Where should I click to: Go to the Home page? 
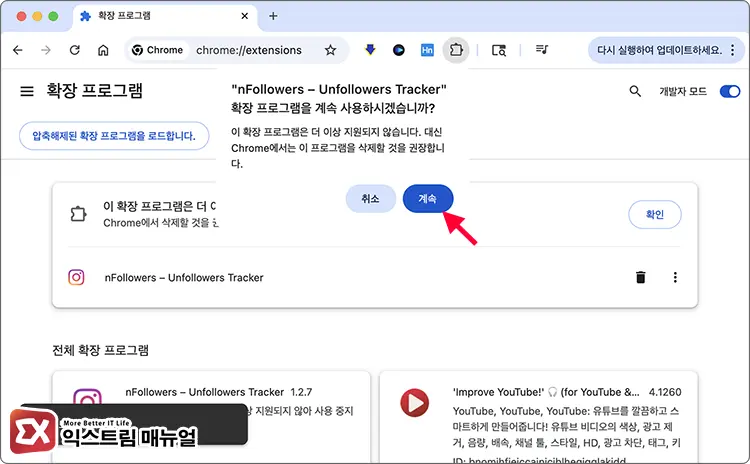pos(103,50)
